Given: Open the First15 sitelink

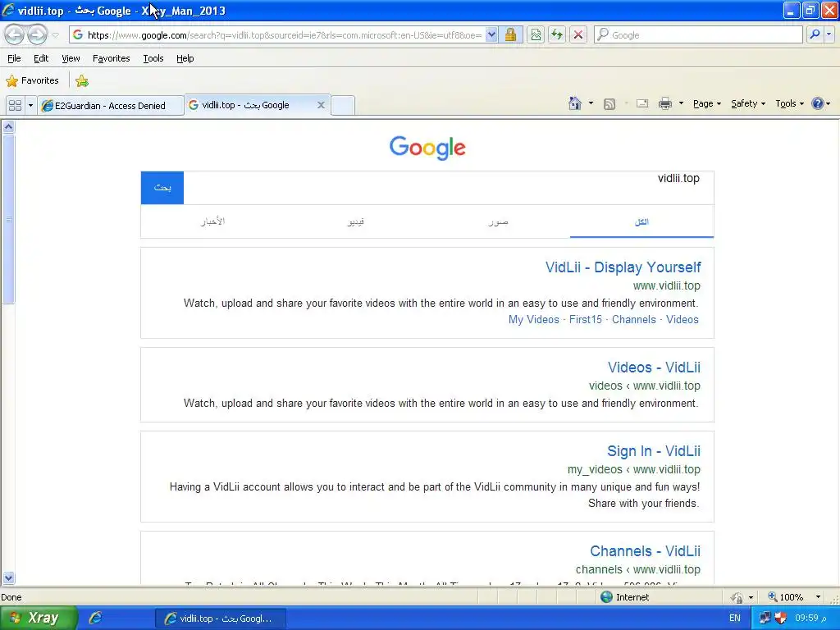Looking at the screenshot, I should click(x=586, y=319).
